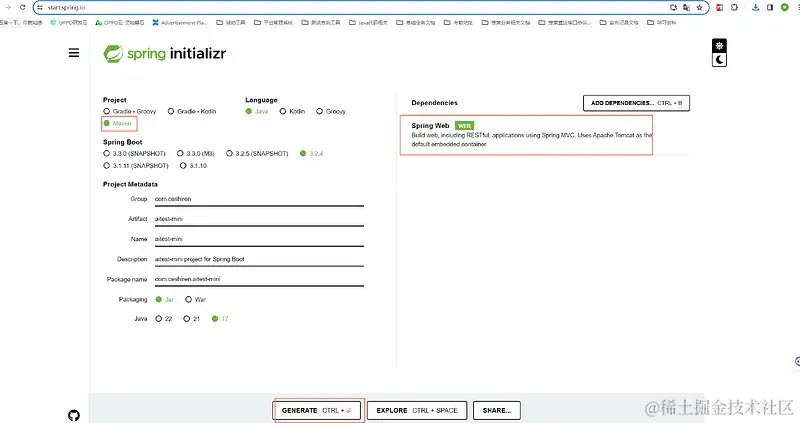Screen dimensions: 800x423
Task: Click the Artifact input field
Action: pos(259,219)
